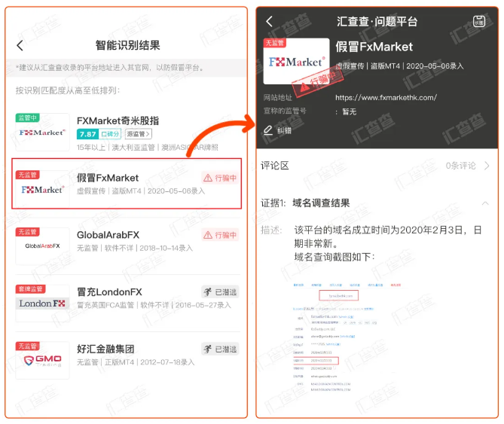Screen dimensions: 504x424
Task: Open the 好汇金融集团 result title
Action: (x=105, y=349)
